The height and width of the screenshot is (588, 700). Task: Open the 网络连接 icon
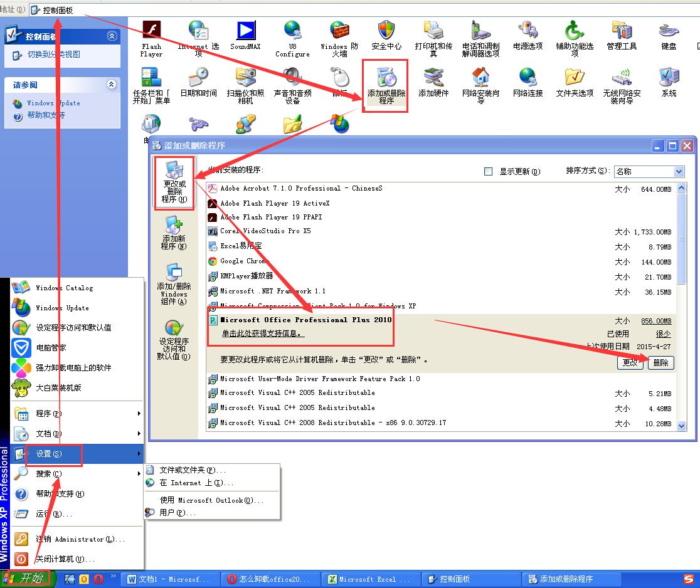click(528, 82)
